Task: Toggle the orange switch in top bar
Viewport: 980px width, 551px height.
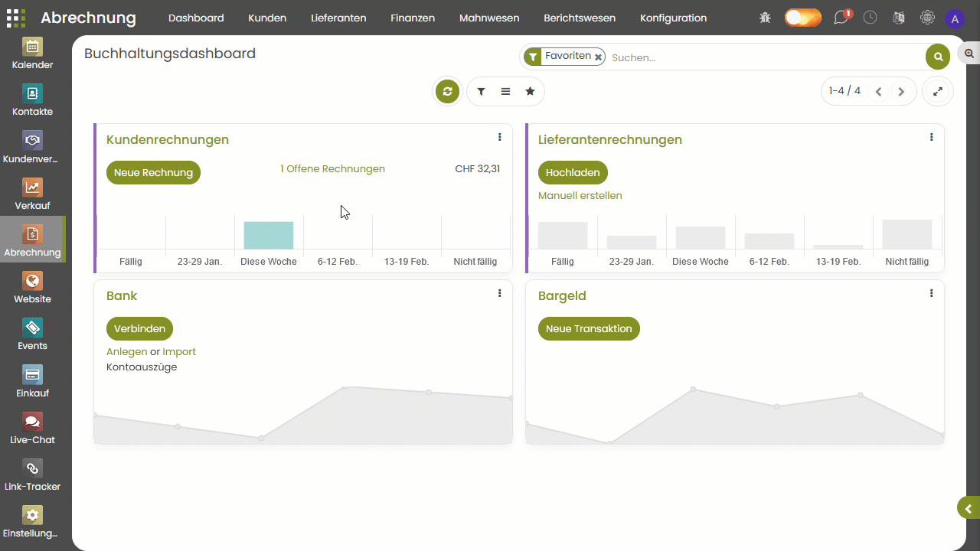Action: point(802,18)
